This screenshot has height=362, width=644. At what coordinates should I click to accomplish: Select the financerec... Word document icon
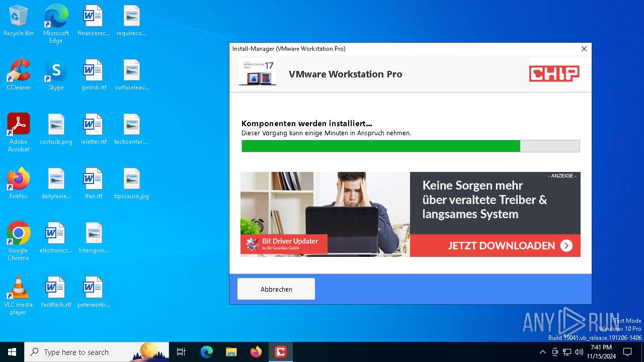(94, 21)
